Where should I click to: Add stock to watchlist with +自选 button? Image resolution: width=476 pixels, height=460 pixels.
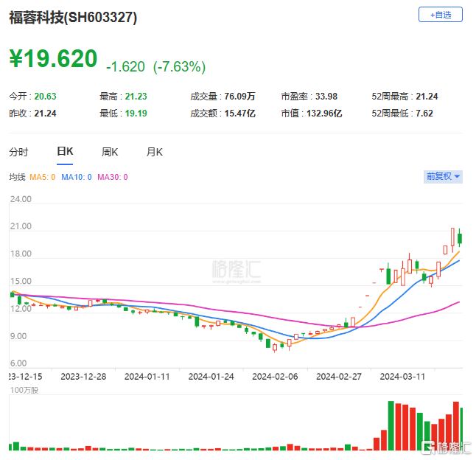click(440, 15)
